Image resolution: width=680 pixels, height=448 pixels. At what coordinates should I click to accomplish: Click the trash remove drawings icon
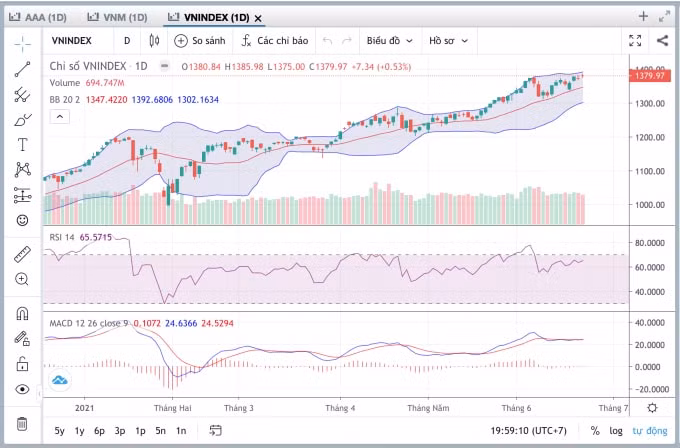(23, 423)
